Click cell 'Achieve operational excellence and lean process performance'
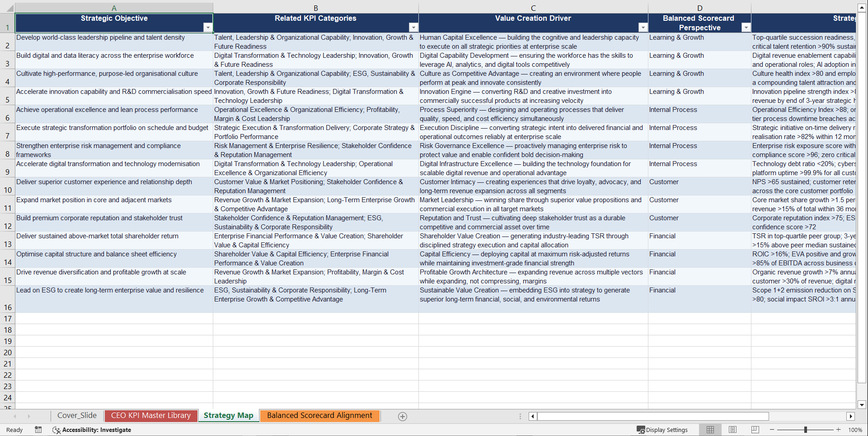Screen dimensions: 868x436 pyautogui.click(x=114, y=114)
